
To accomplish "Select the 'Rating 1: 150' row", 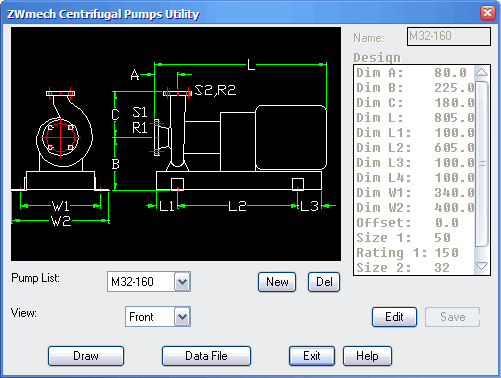I will point(414,253).
